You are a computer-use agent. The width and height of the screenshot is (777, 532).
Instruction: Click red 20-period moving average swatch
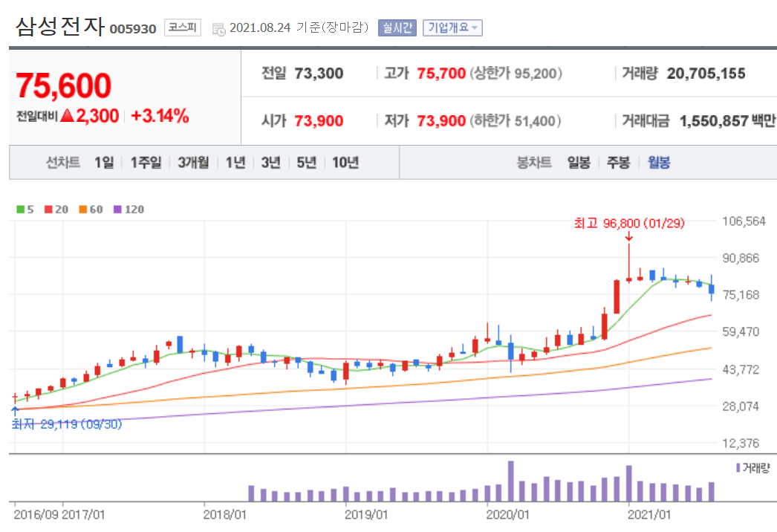pos(48,210)
